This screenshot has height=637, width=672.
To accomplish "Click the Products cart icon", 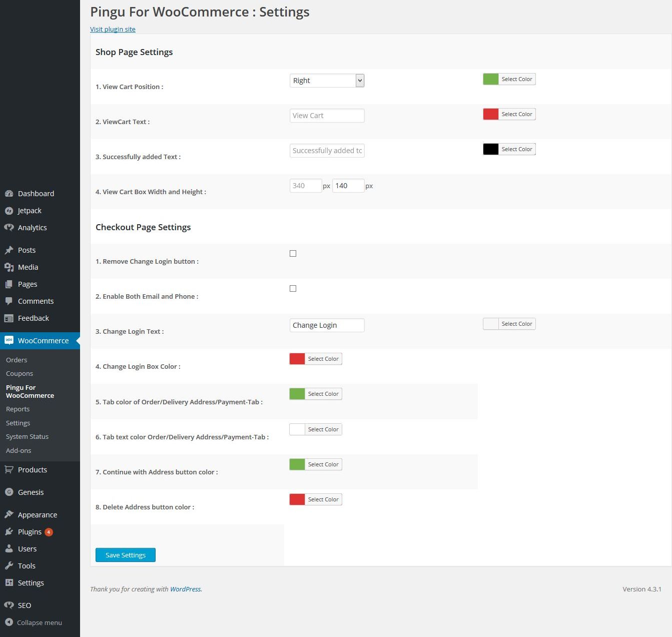I will click(9, 470).
